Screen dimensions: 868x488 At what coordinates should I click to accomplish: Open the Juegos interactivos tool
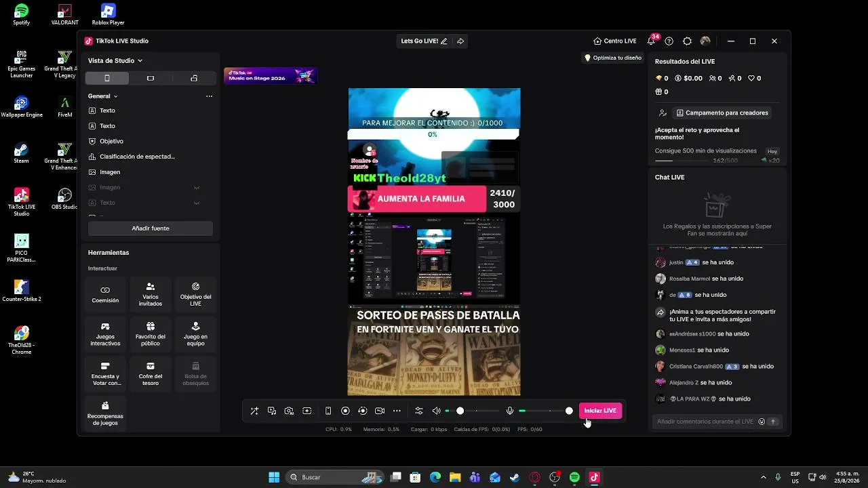[x=105, y=335]
